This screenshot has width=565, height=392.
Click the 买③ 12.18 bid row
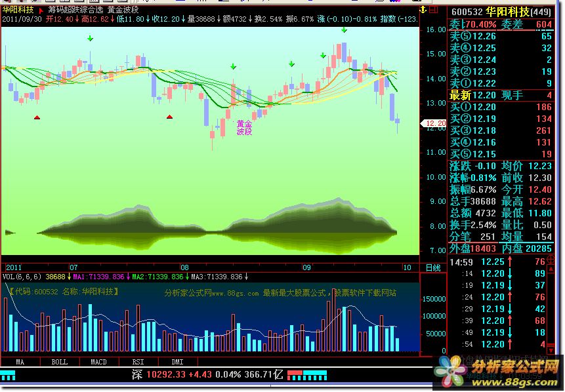pos(501,130)
